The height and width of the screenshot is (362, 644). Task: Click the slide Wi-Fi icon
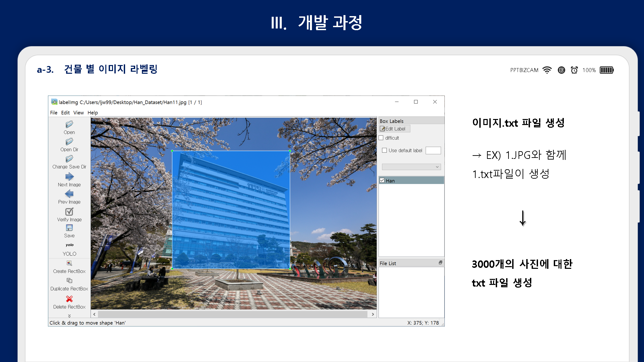[x=547, y=70]
